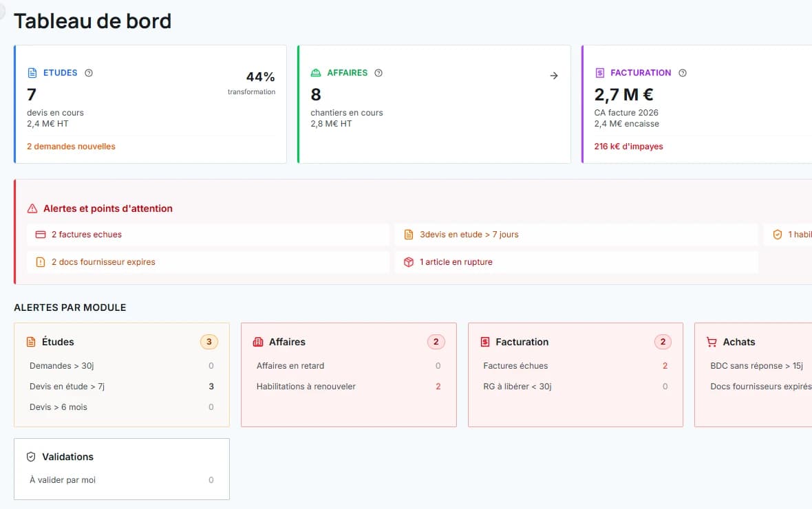Click the 7 devis en cours figure
Viewport: 812px width, 509px height.
(x=32, y=95)
